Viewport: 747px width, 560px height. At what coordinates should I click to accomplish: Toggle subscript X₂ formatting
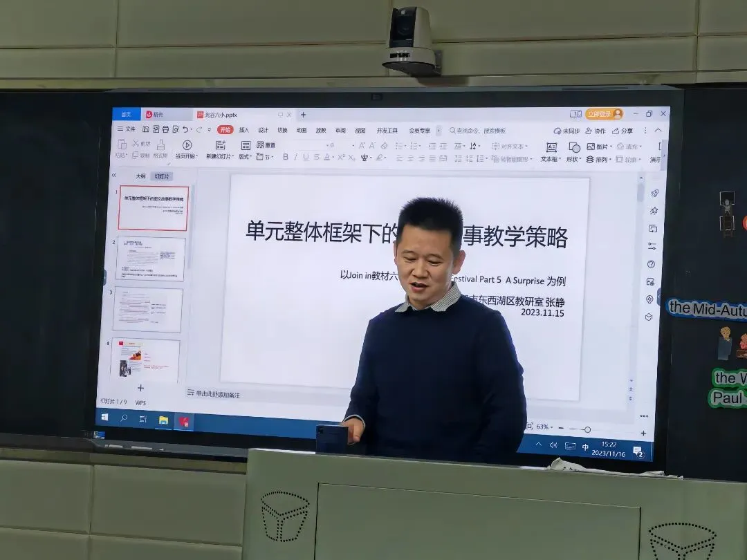[351, 157]
